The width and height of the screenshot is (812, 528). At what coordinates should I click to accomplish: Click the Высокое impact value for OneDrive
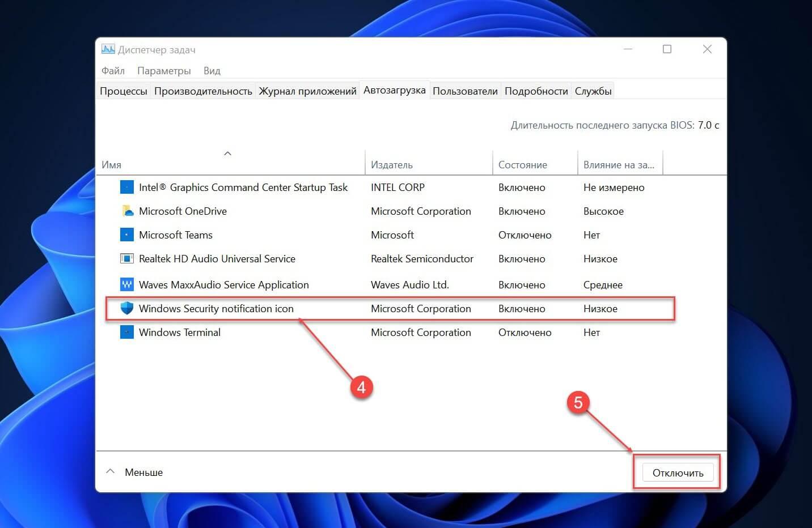(603, 211)
